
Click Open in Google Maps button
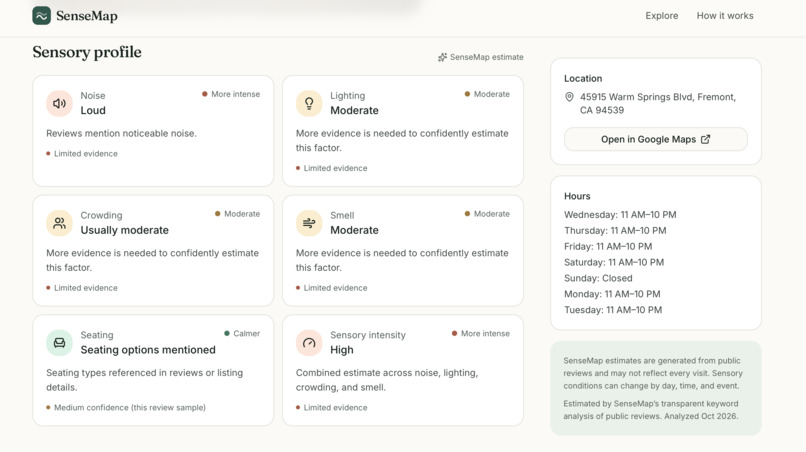(x=655, y=139)
